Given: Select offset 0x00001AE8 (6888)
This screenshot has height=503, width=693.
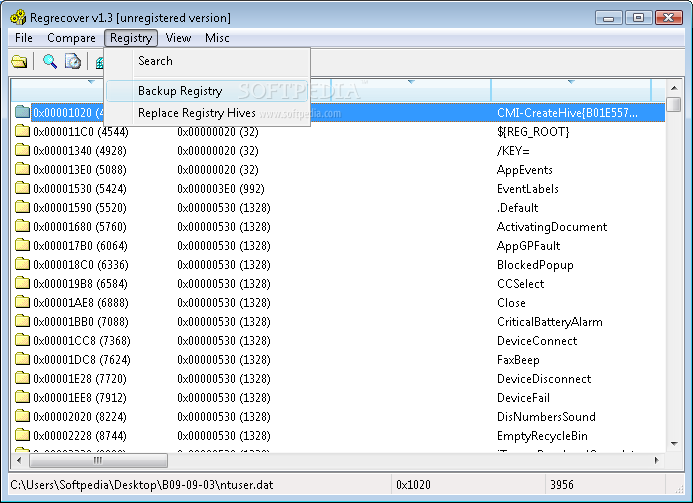Looking at the screenshot, I should [x=81, y=303].
